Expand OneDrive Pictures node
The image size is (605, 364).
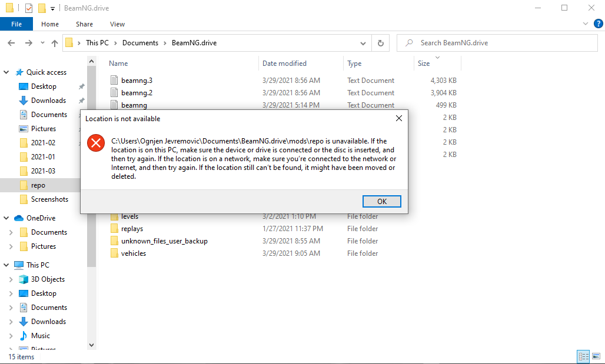[11, 246]
